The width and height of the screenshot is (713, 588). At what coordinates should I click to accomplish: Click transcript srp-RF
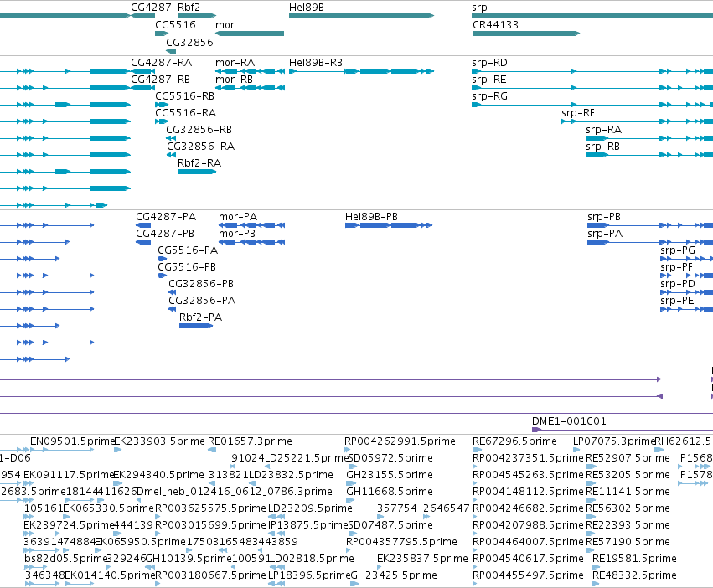637,121
